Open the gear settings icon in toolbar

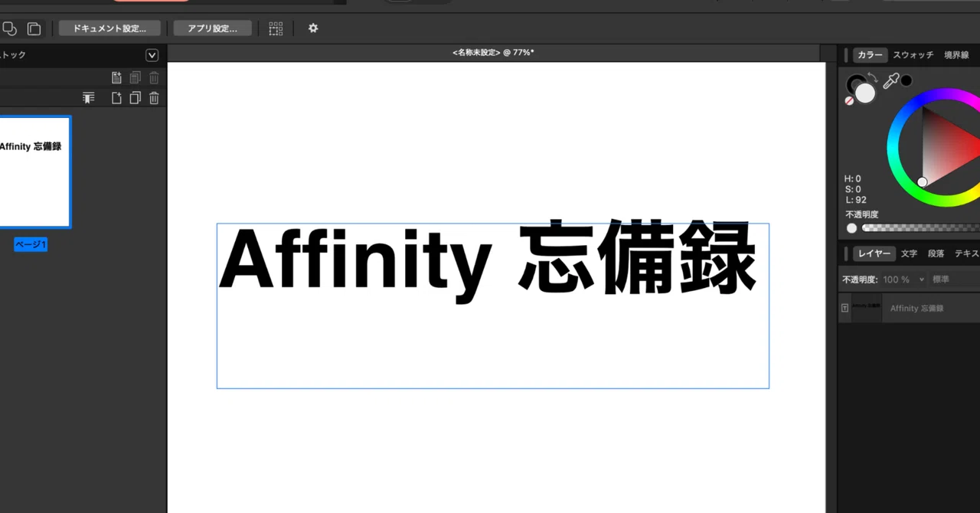[313, 28]
